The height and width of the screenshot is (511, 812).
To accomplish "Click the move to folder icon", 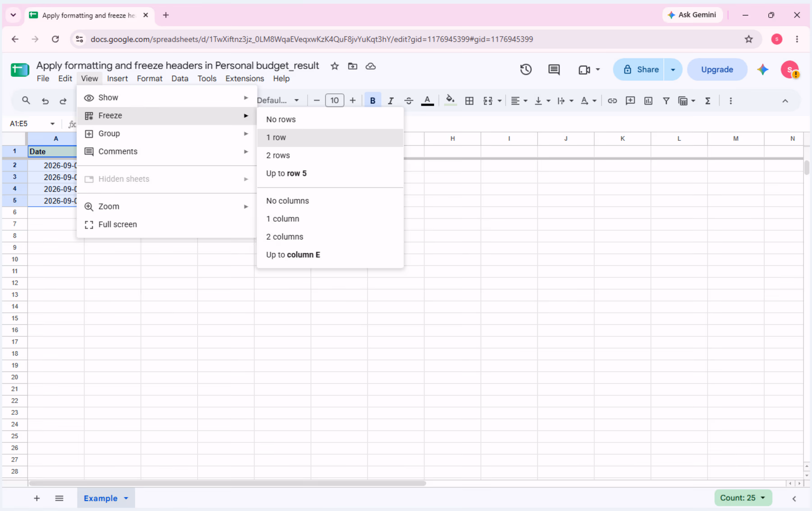I will [x=353, y=66].
